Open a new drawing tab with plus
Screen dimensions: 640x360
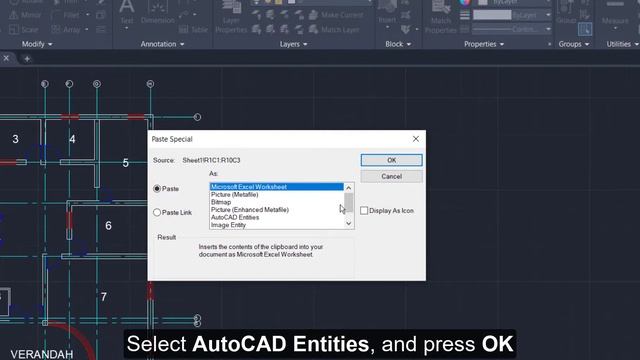point(27,59)
